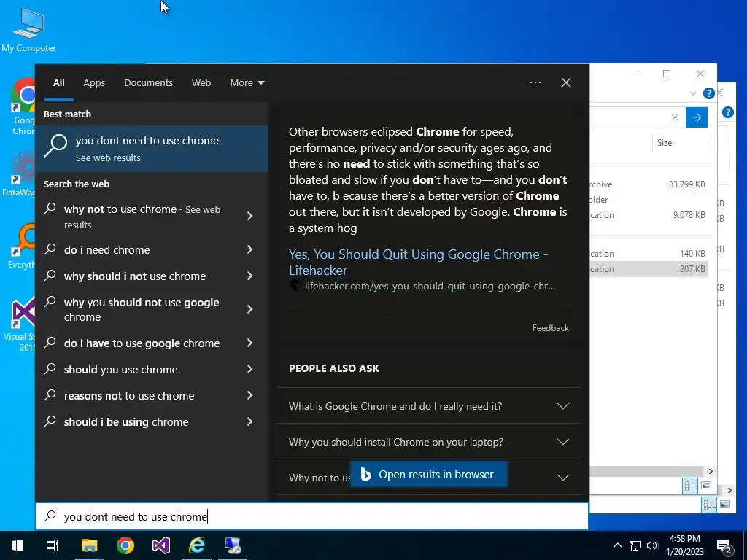This screenshot has height=560, width=747.
Task: Switch to the All search tab
Action: coord(58,83)
